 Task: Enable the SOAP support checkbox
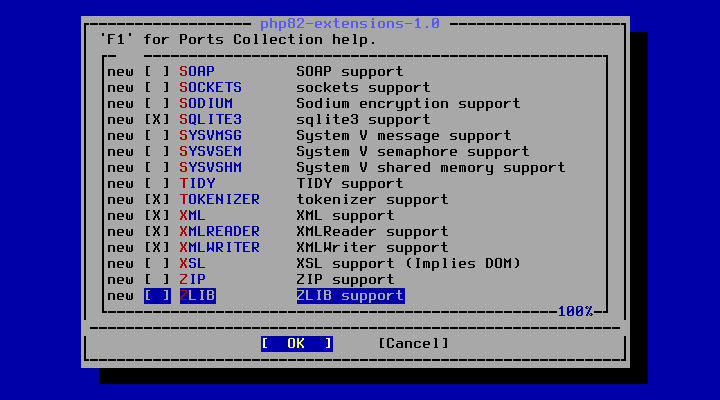pos(157,72)
